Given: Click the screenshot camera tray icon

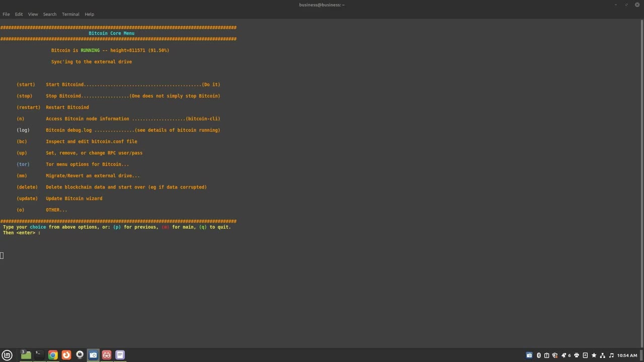Looking at the screenshot, I should [529, 355].
